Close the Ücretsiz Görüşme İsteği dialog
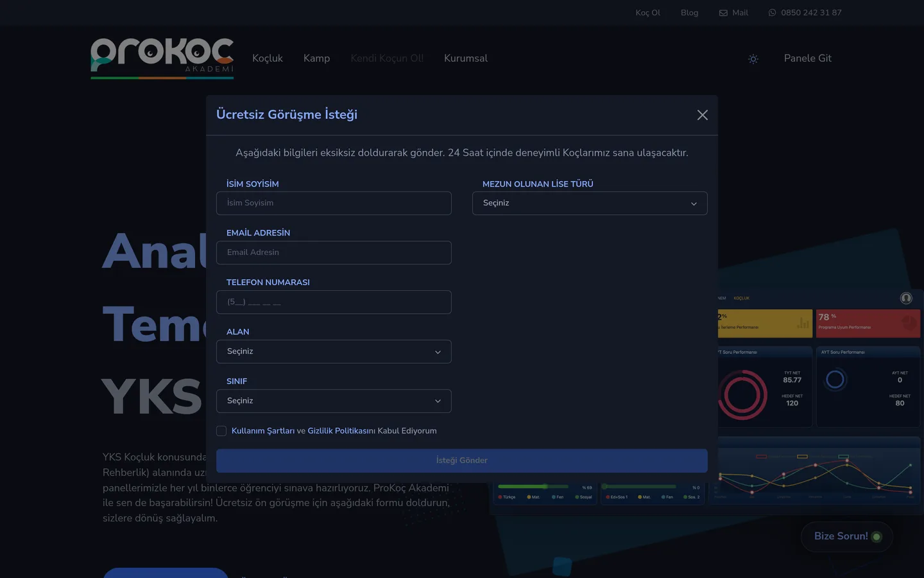Image resolution: width=924 pixels, height=578 pixels. point(703,115)
